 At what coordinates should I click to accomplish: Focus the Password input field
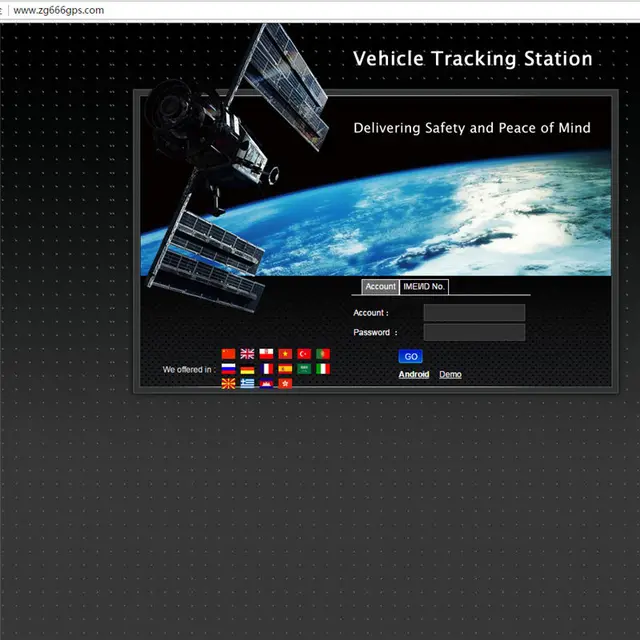point(474,332)
